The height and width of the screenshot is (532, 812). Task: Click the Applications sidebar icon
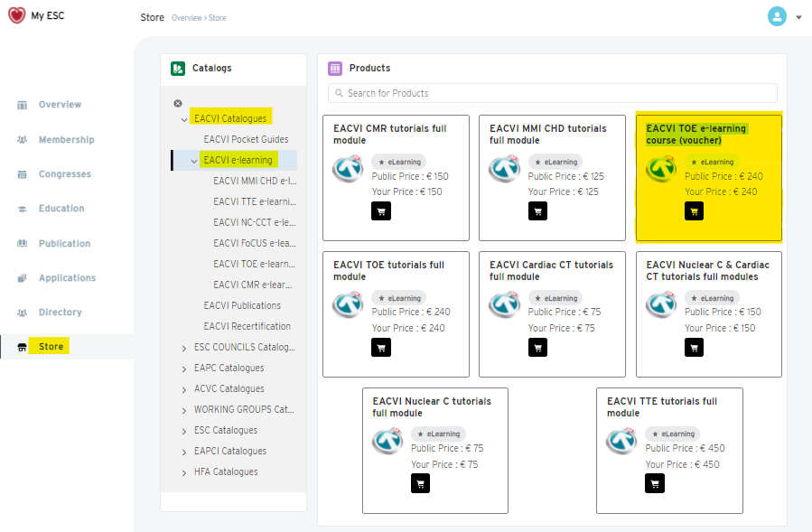pos(22,278)
